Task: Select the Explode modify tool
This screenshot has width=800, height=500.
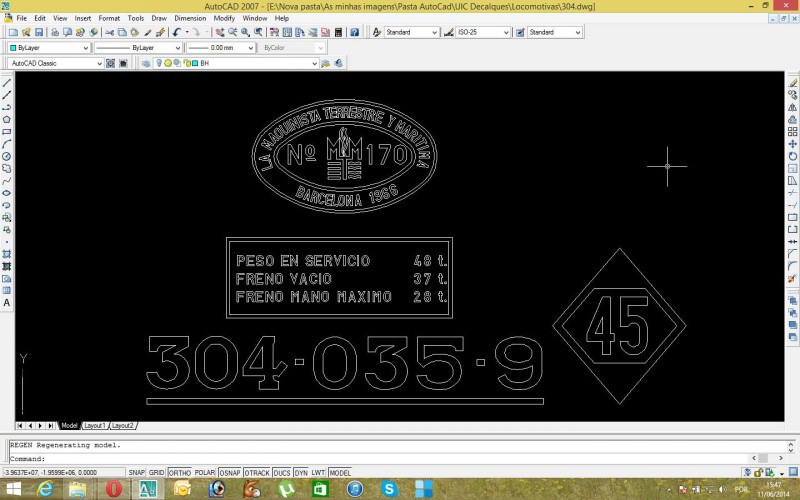Action: click(792, 279)
